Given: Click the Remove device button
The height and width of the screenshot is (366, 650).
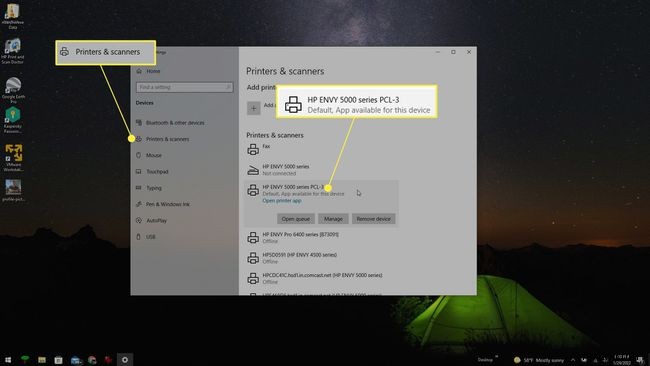Looking at the screenshot, I should pos(374,218).
